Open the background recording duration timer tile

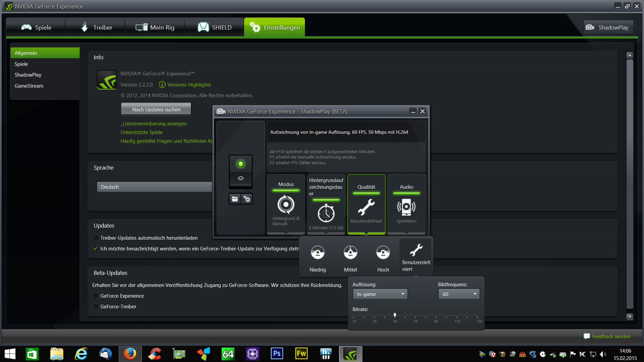point(326,213)
